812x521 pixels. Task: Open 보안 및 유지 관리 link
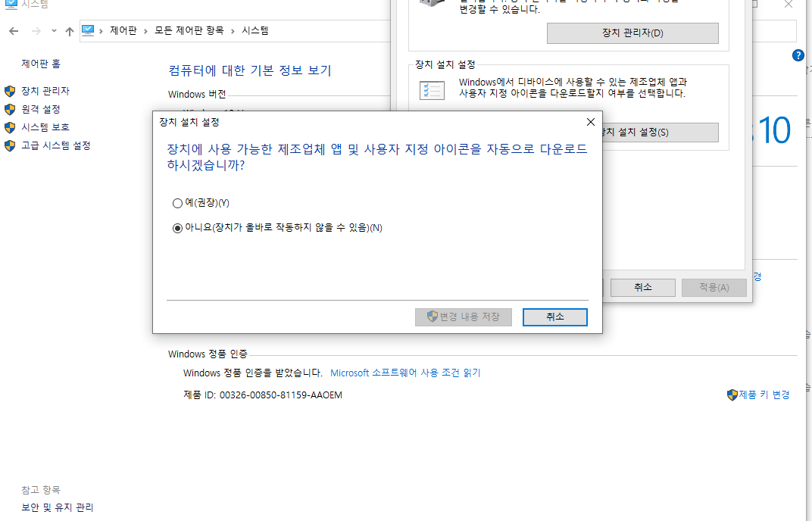[x=58, y=507]
